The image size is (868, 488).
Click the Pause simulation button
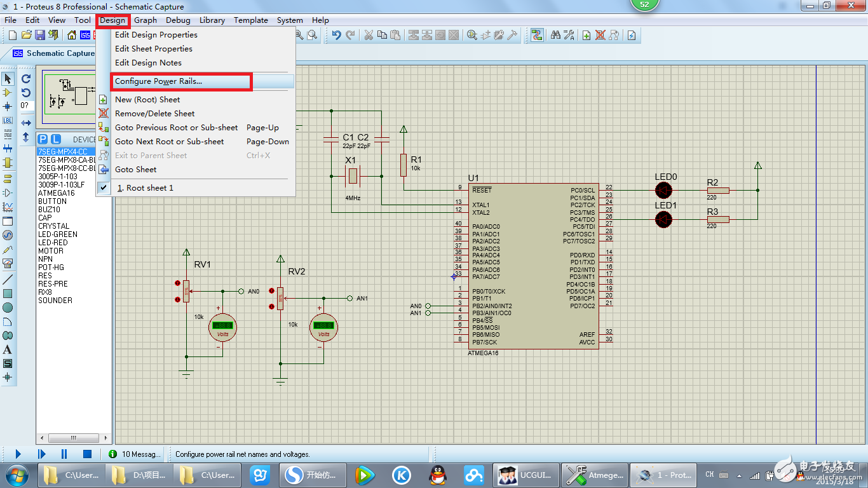(64, 454)
